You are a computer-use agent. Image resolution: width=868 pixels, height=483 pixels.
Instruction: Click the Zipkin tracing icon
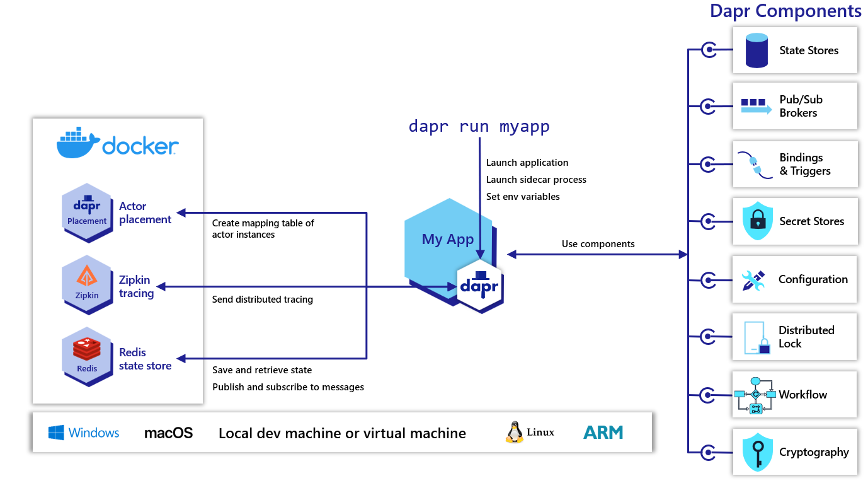coord(87,285)
